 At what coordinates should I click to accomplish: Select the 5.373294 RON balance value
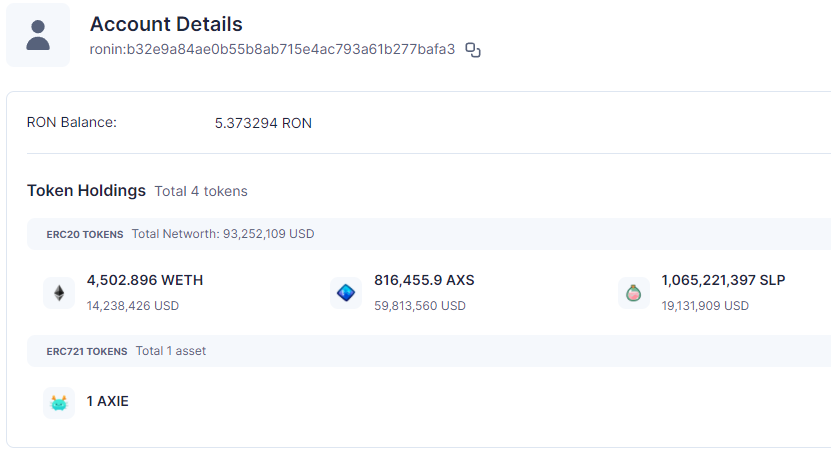pos(263,123)
